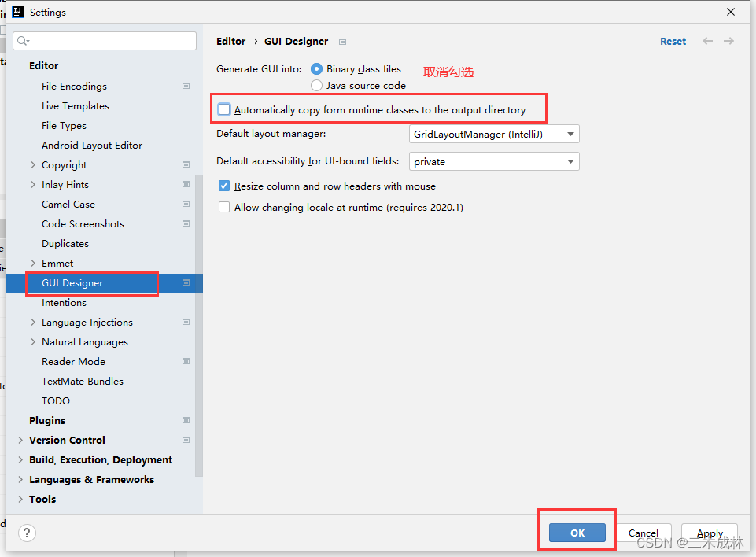Click the back navigation arrow
Viewport: 756px width, 557px height.
[707, 41]
